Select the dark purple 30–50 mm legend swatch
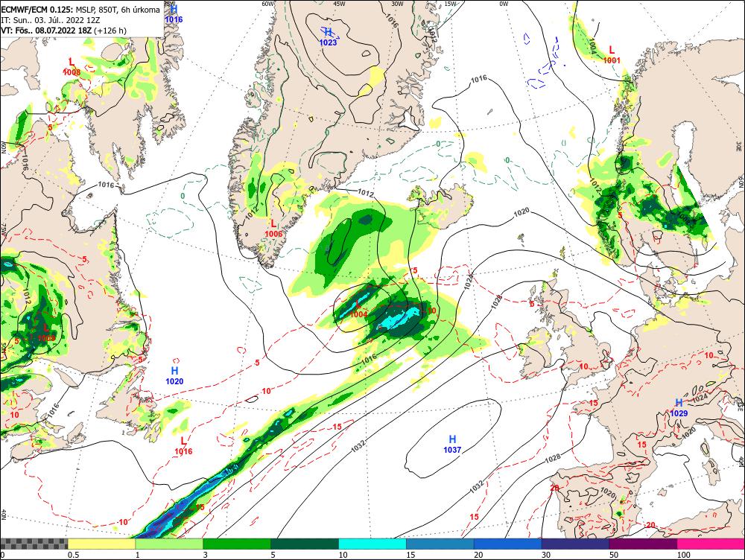The image size is (745, 560). [x=575, y=544]
